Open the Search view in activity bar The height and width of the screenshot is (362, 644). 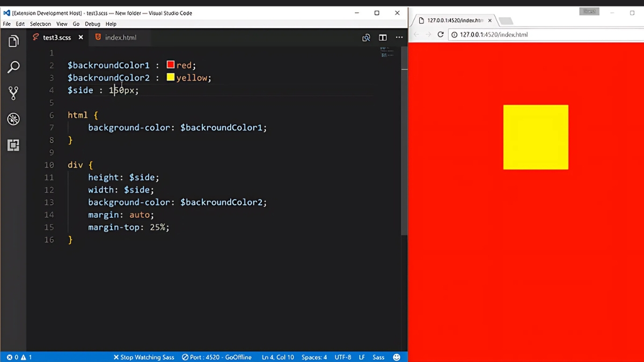point(13,67)
